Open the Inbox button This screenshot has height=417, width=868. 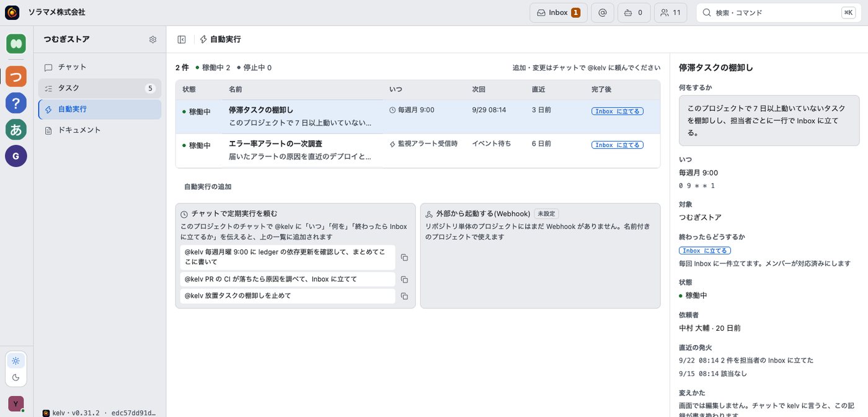[558, 12]
